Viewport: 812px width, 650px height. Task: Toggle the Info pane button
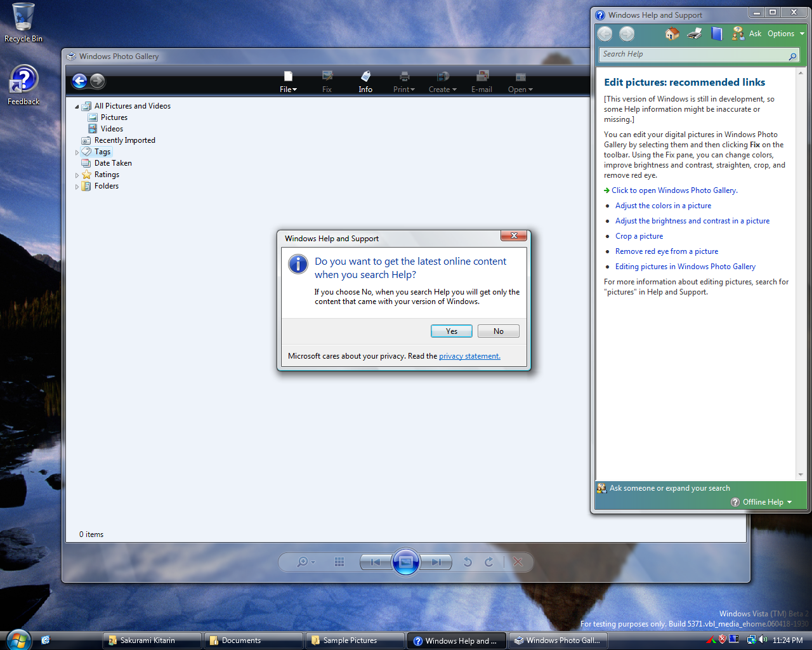coord(365,83)
